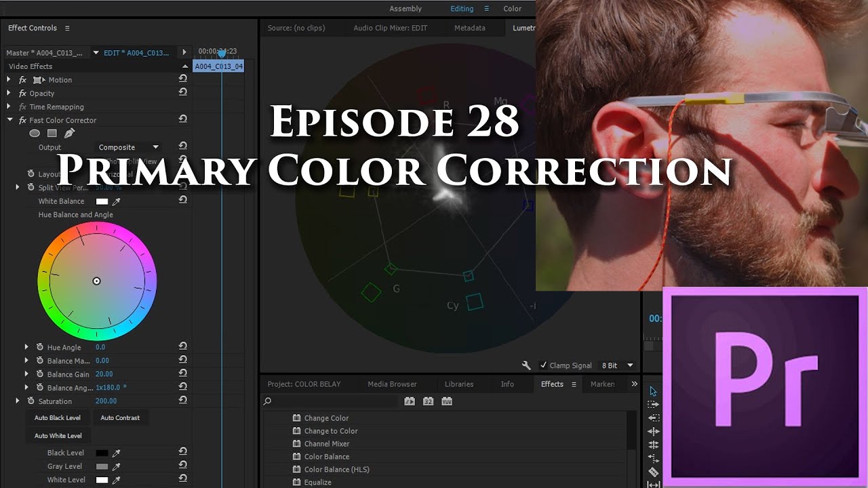This screenshot has height=488, width=868.
Task: Reset the Opacity effect
Action: coord(182,93)
